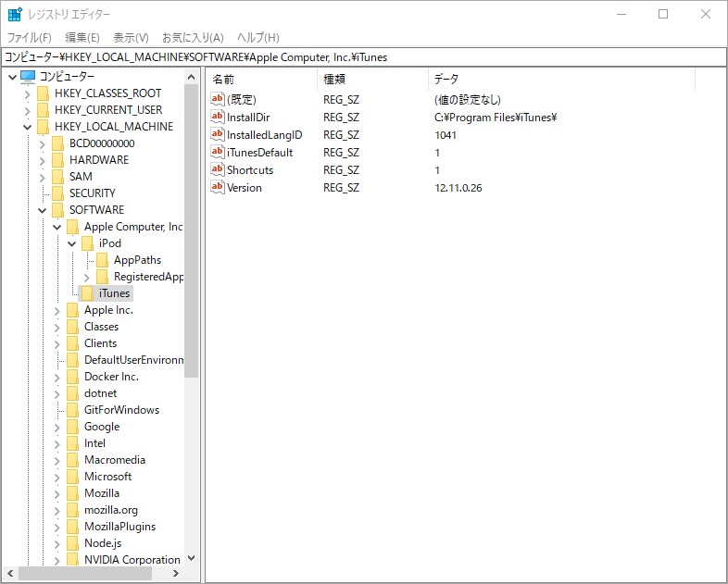
Task: Click the string icon beside InstalledLangID
Action: pyautogui.click(x=218, y=134)
